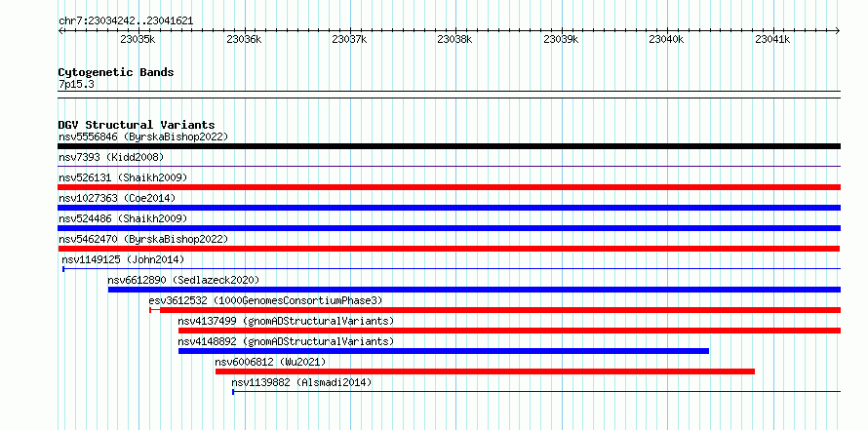Click the blue nsv524486 variant bar
This screenshot has width=868, height=430.
click(449, 228)
